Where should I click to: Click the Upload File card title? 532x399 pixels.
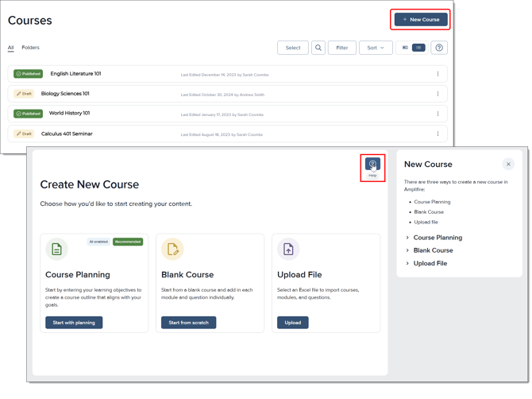(x=299, y=275)
